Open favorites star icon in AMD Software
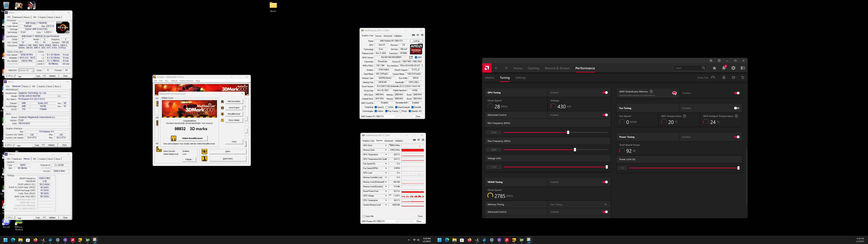Image resolution: width=868 pixels, height=244 pixels. [714, 68]
